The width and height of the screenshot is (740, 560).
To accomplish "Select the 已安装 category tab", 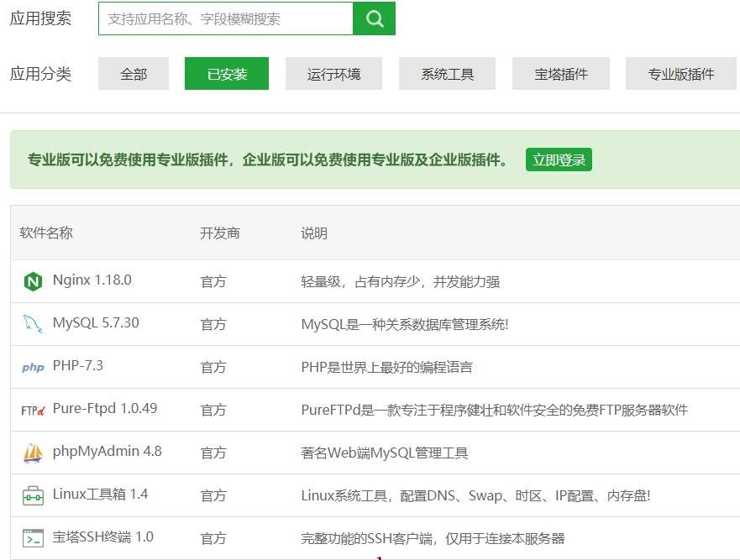I will click(227, 74).
